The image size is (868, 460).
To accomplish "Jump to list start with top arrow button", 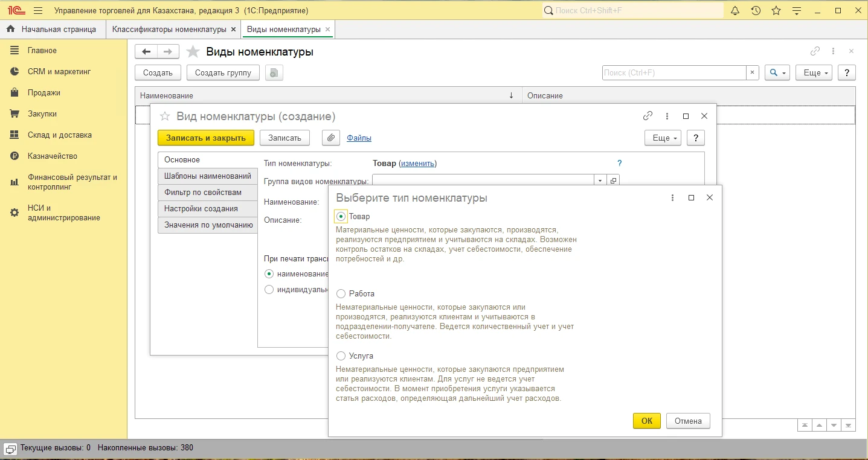I will point(805,425).
